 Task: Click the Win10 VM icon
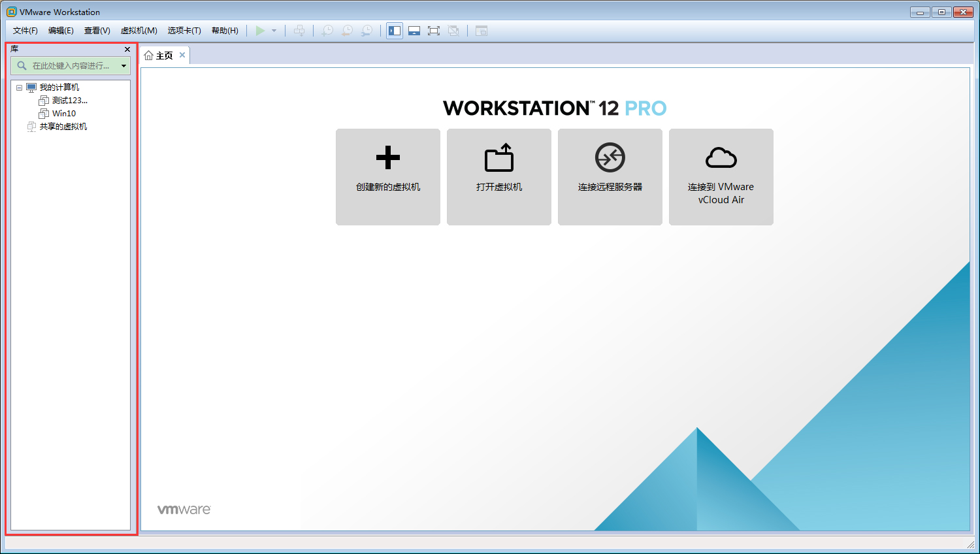point(44,114)
